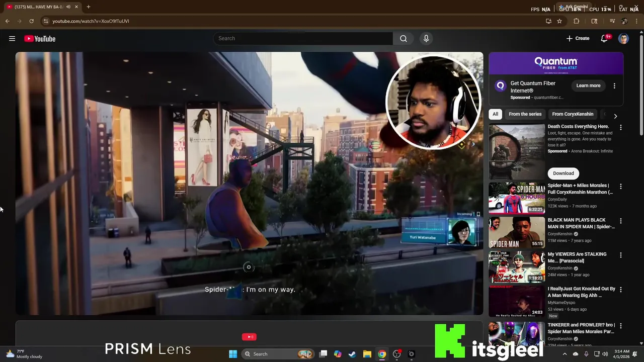Click the video player to pause

249,184
